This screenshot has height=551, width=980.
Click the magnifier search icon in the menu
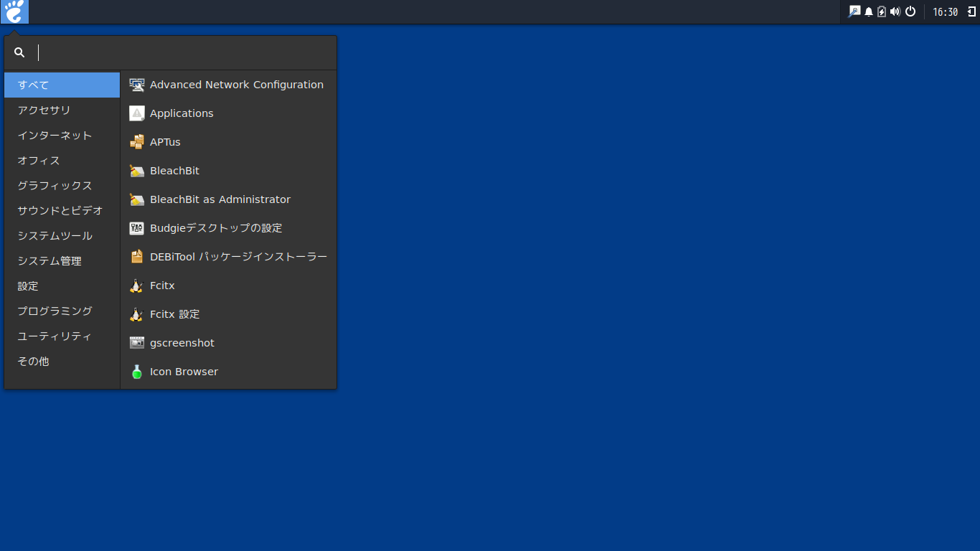tap(19, 52)
